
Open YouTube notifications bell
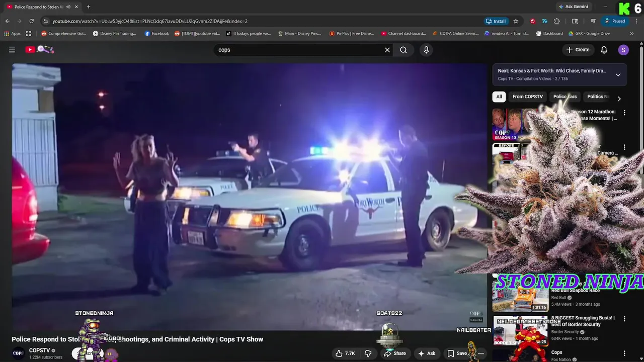coord(604,50)
